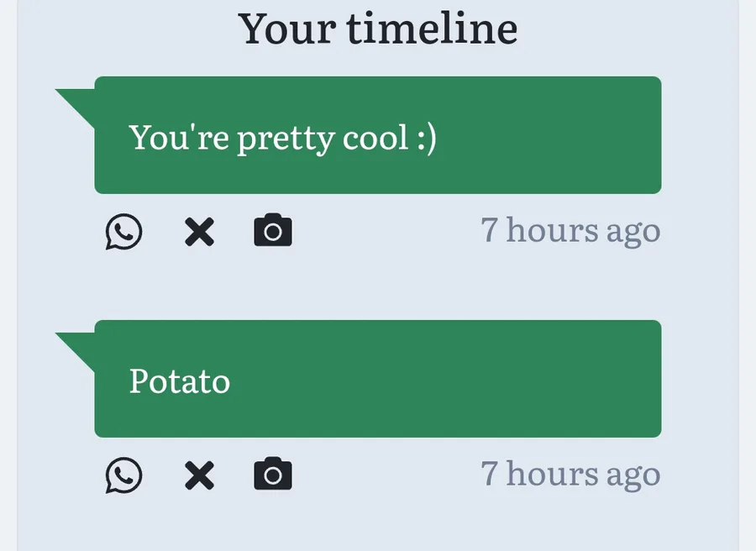The image size is (756, 551).
Task: Share the "Potato" message via WhatsApp icon
Action: (x=124, y=475)
